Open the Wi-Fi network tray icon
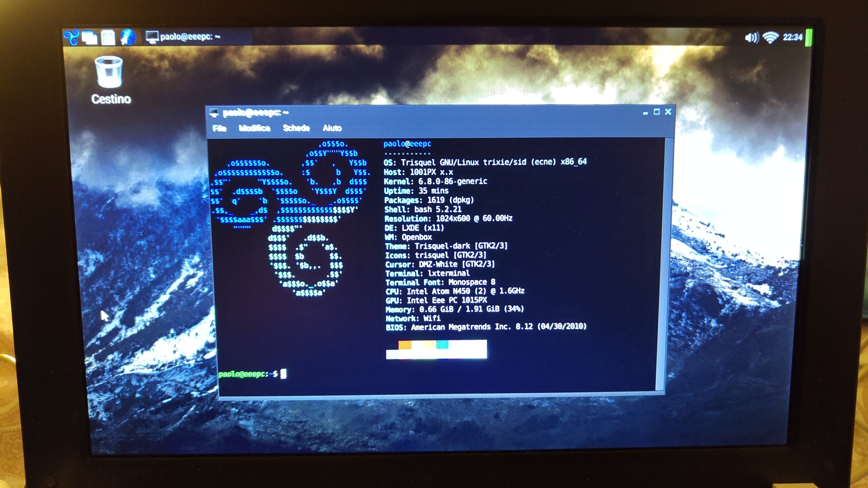This screenshot has height=488, width=868. tap(770, 38)
